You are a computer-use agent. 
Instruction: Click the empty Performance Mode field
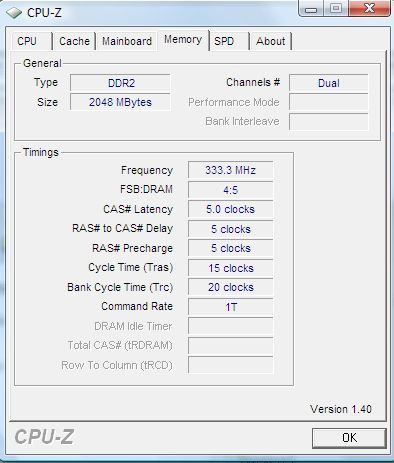point(329,102)
